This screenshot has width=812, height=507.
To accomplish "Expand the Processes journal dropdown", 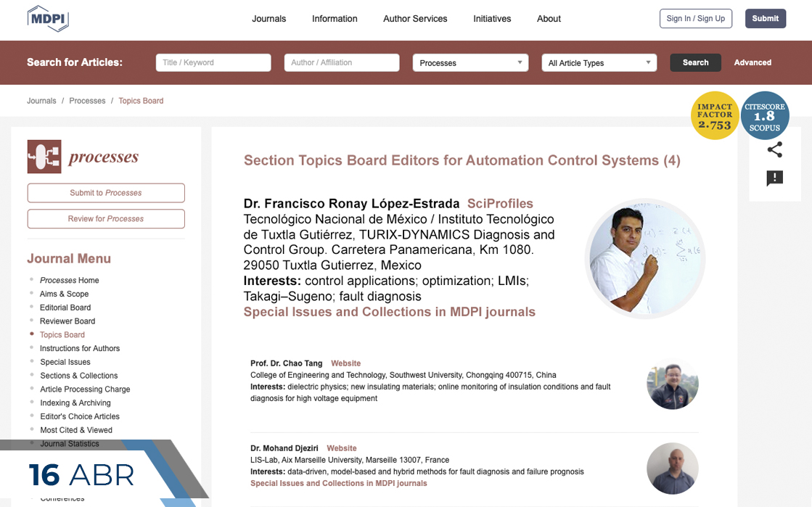I will pyautogui.click(x=470, y=62).
